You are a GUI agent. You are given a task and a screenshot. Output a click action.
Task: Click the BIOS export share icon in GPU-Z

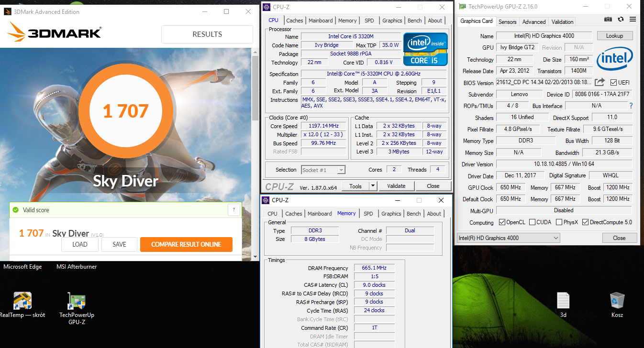coord(600,82)
